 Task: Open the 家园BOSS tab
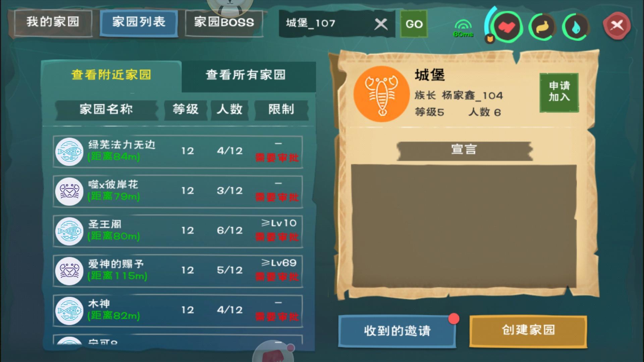point(224,22)
